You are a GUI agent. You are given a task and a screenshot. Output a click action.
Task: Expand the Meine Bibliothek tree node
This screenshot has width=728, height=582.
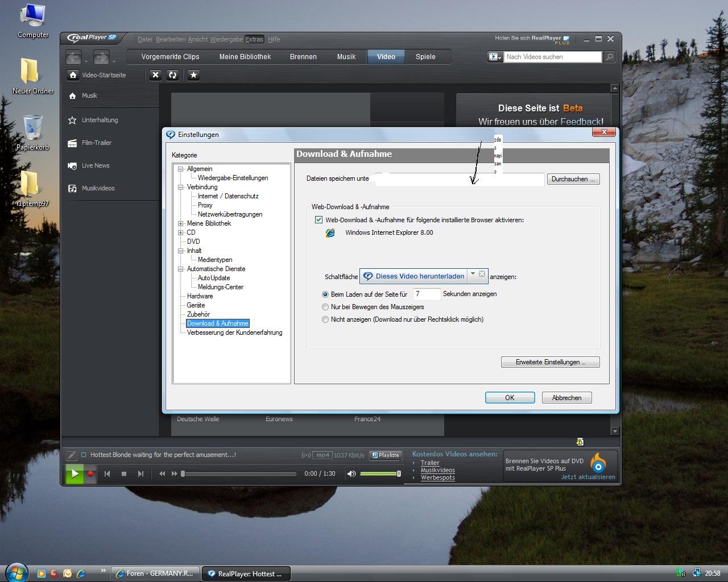181,223
